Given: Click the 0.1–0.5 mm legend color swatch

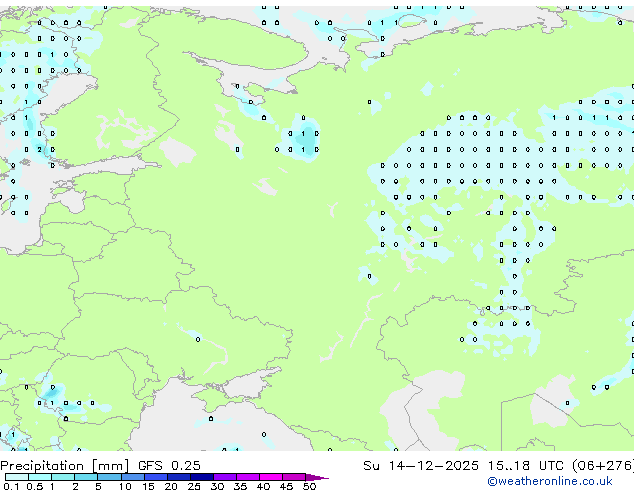Looking at the screenshot, I should pyautogui.click(x=17, y=477).
